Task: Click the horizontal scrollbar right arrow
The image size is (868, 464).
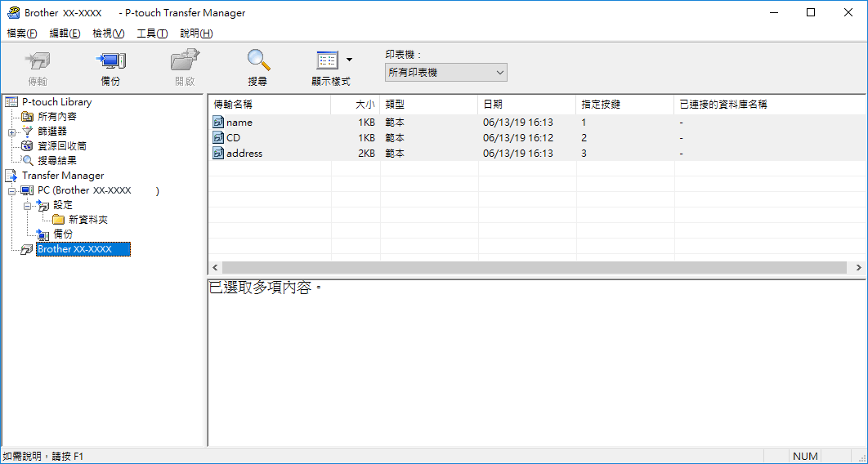Action: [x=858, y=268]
